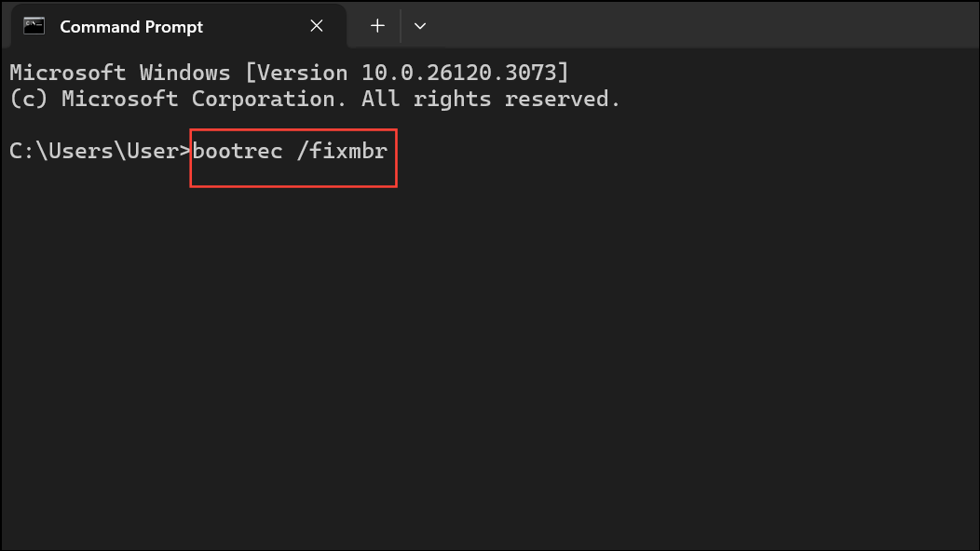Image resolution: width=980 pixels, height=551 pixels.
Task: Close the Command Prompt tab with its X
Action: tap(316, 26)
